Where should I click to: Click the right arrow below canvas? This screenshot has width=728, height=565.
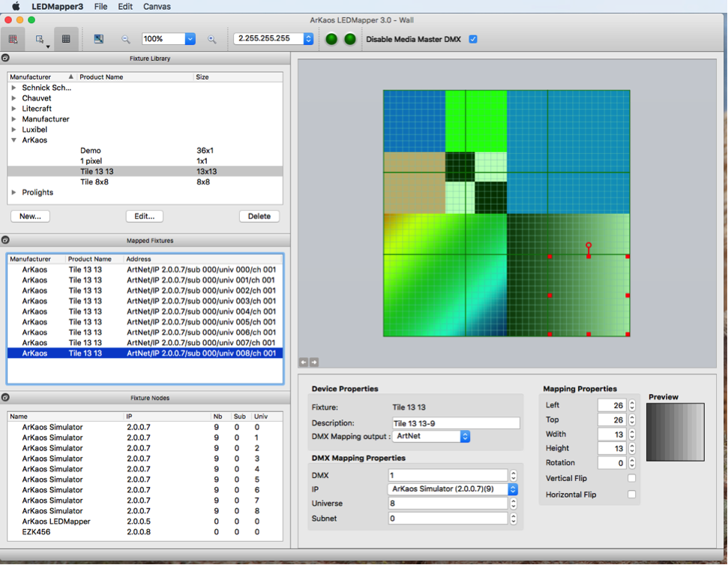pyautogui.click(x=314, y=362)
